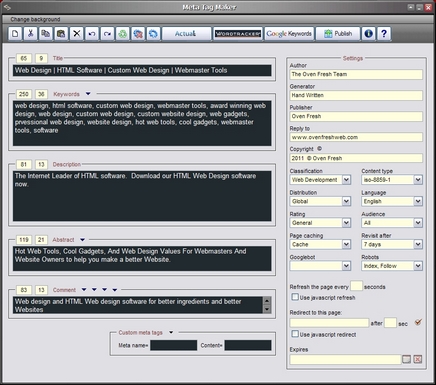Image resolution: width=436 pixels, height=385 pixels.
Task: Click the Publish button
Action: (338, 34)
